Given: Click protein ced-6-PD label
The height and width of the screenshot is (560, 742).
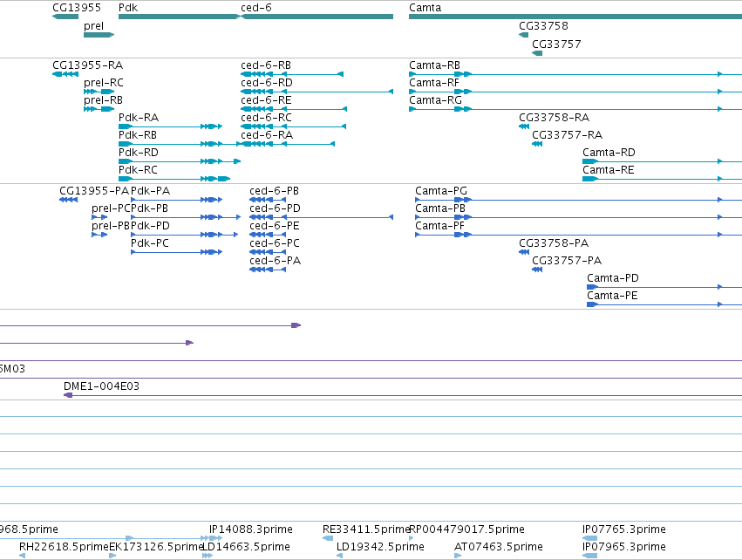Looking at the screenshot, I should pyautogui.click(x=275, y=208).
